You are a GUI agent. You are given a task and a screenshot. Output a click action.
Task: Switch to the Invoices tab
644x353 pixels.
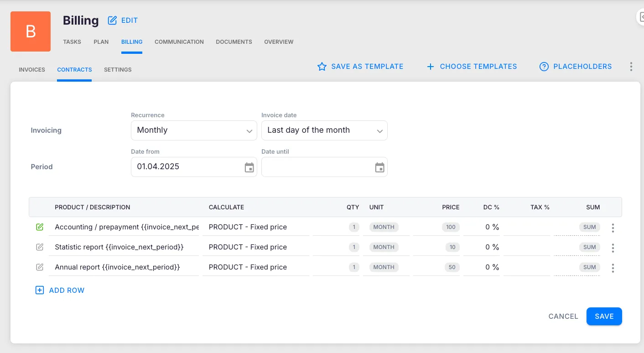pos(32,70)
